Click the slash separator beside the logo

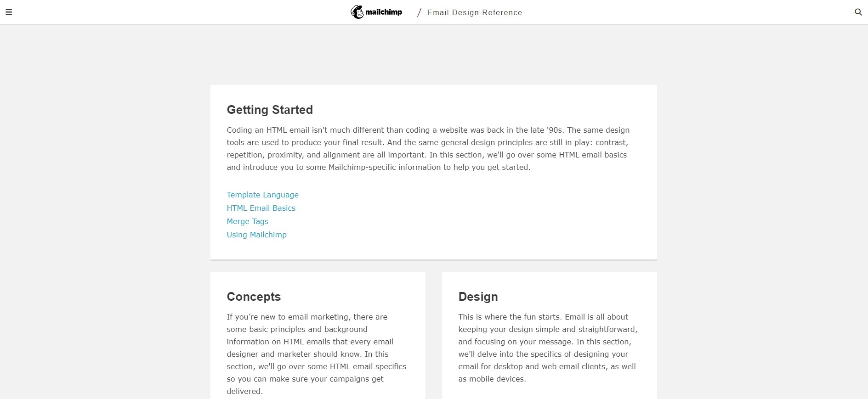click(x=419, y=13)
